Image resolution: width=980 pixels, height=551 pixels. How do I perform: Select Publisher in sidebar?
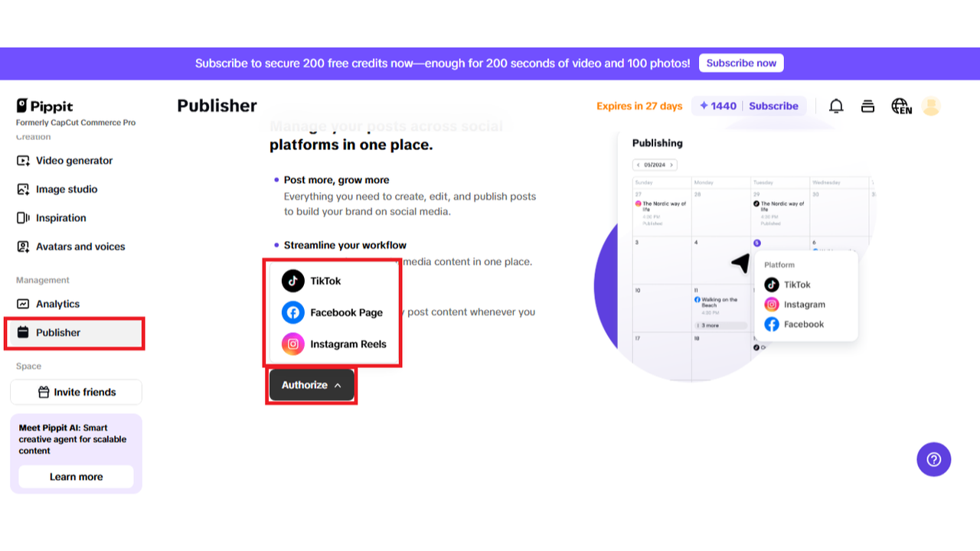coord(58,333)
